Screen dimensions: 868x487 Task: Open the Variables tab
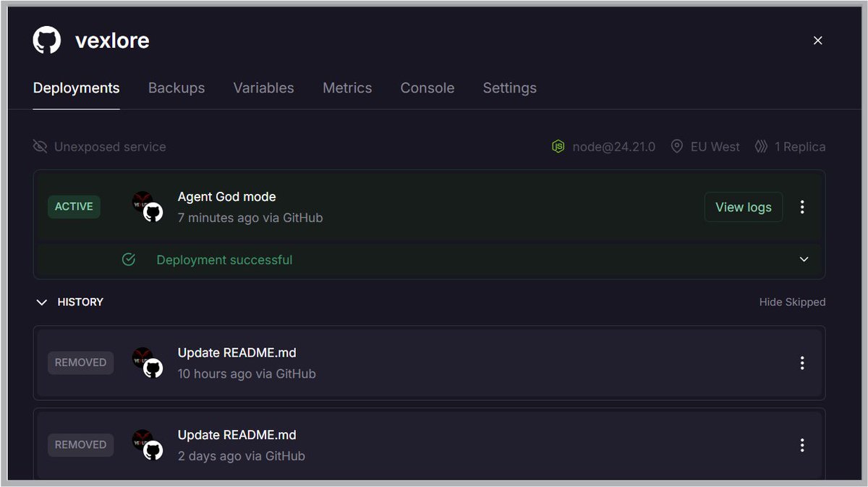(263, 88)
